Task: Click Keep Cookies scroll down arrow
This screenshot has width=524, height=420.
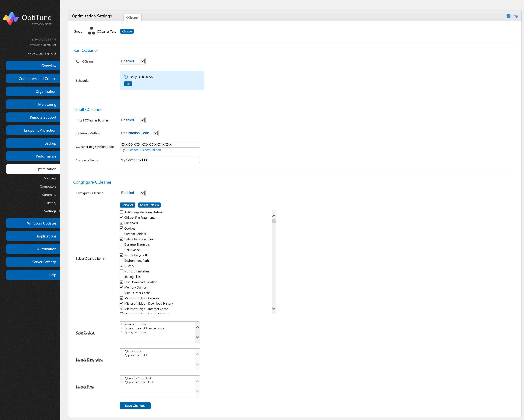Action: 197,337
